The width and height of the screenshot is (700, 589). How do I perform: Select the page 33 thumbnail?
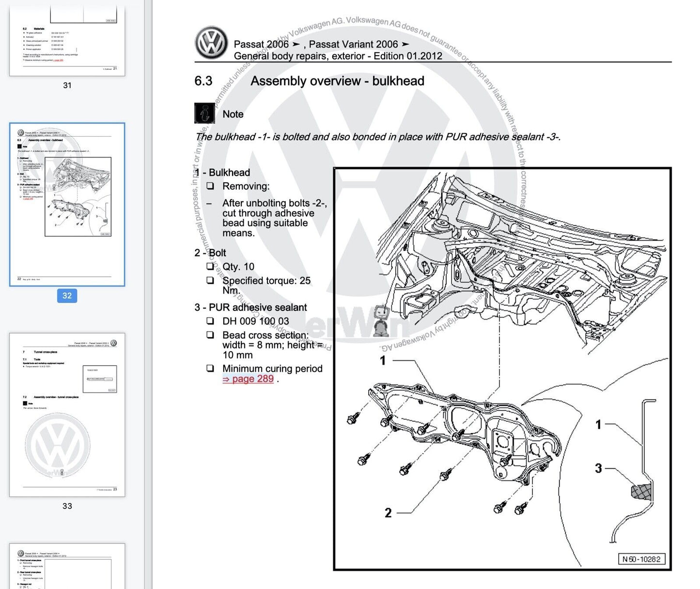[67, 414]
